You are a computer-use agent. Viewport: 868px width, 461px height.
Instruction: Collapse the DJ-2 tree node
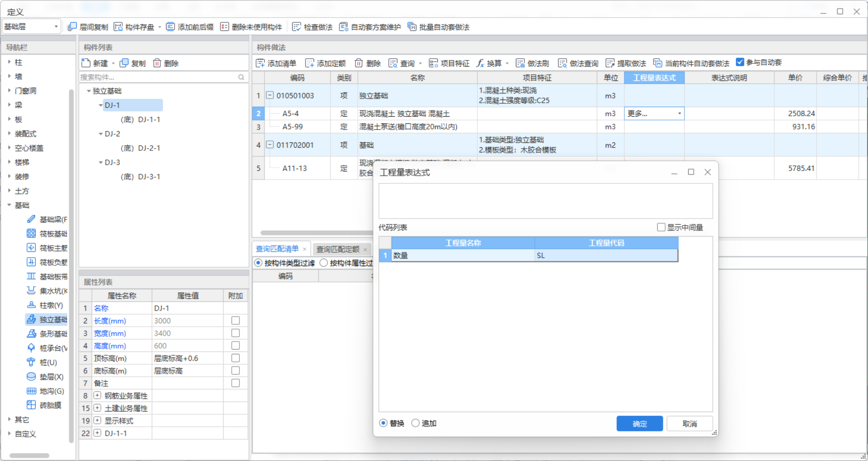[101, 134]
